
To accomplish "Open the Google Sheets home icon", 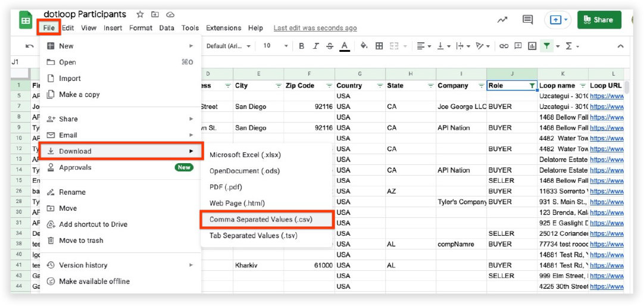I will (26, 20).
